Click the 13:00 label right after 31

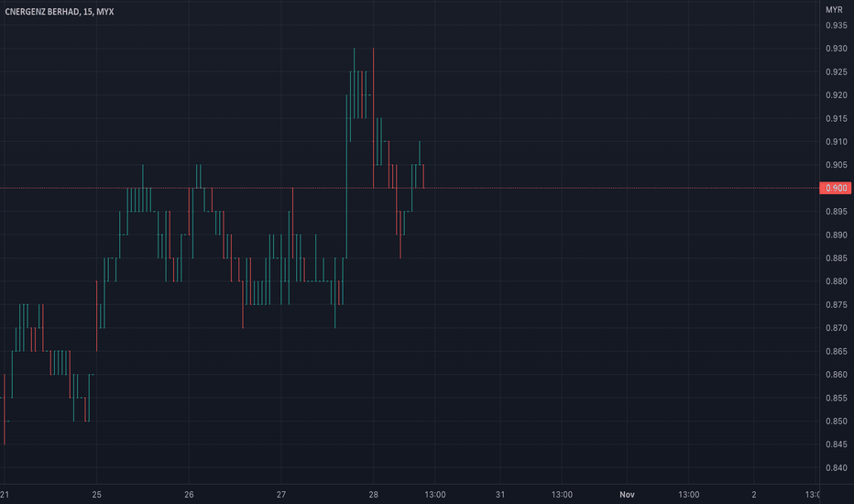[x=562, y=495]
